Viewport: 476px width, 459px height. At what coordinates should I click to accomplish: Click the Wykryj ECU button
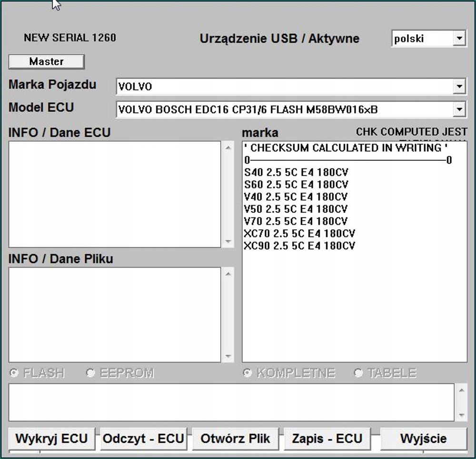tap(51, 439)
